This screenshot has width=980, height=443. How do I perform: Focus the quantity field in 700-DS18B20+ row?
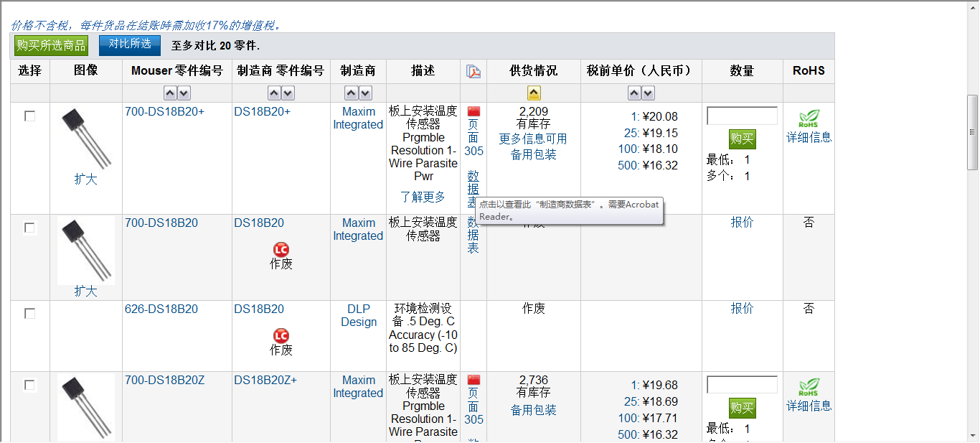point(742,116)
